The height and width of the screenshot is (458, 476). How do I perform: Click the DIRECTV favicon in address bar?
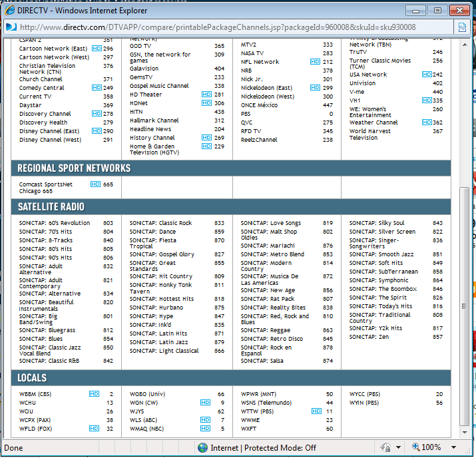pyautogui.click(x=11, y=27)
